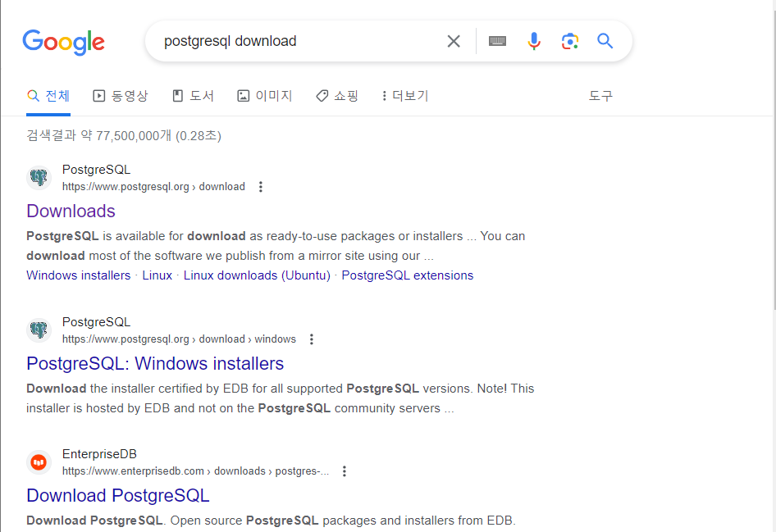This screenshot has height=532, width=776.
Task: Switch to the 쇼핑 shopping tab
Action: pos(337,95)
